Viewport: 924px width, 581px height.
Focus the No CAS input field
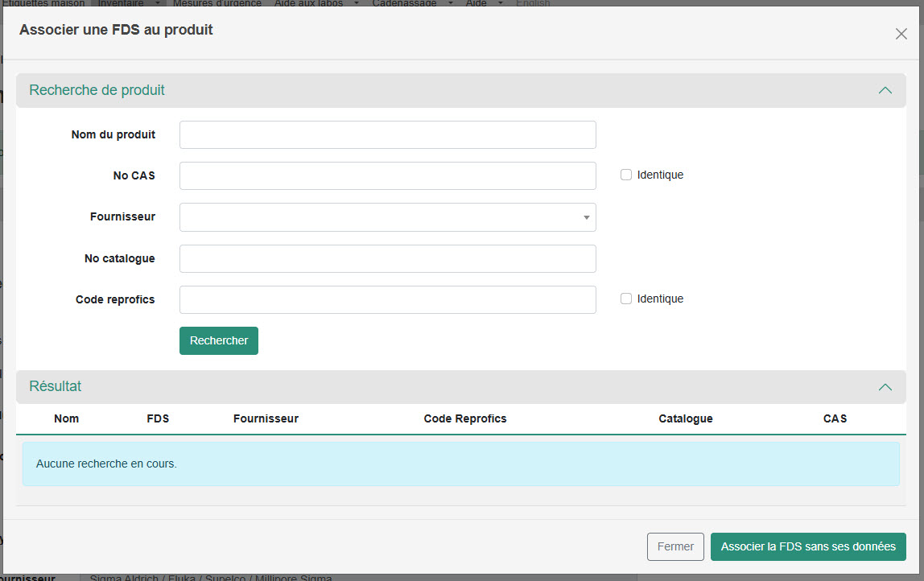click(x=387, y=175)
